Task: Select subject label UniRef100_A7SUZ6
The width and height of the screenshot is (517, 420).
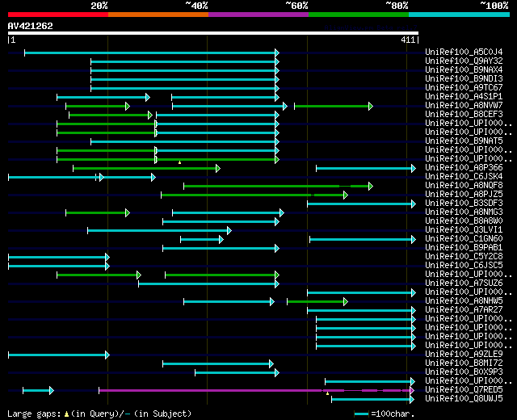Action: click(x=464, y=283)
